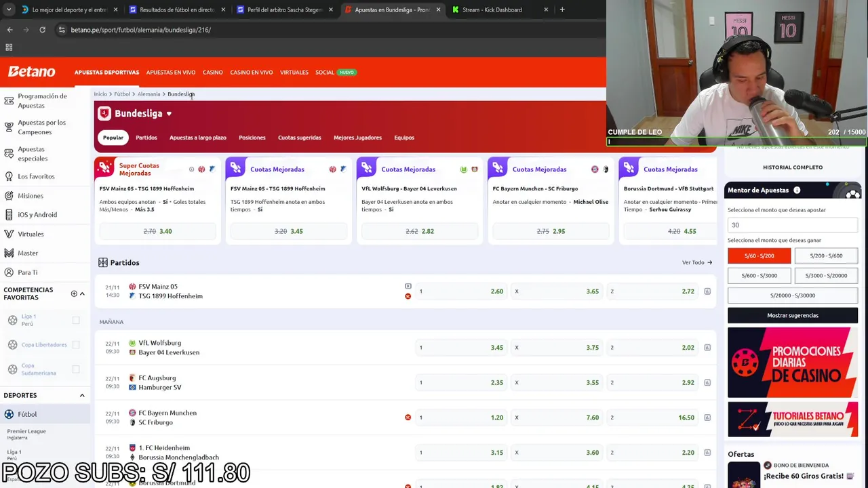Screen dimensions: 868x488
Task: Open stats icon for Augsburg vs Hamburger SV
Action: (x=707, y=382)
